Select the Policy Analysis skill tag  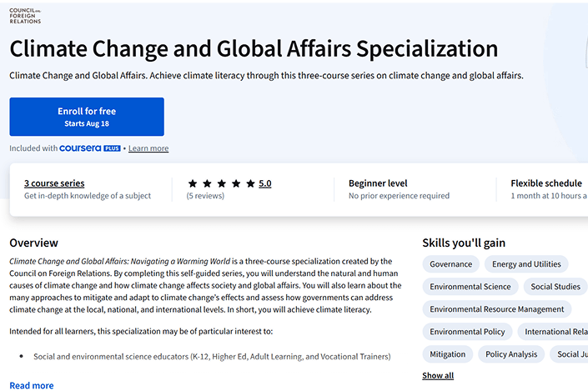tap(511, 354)
